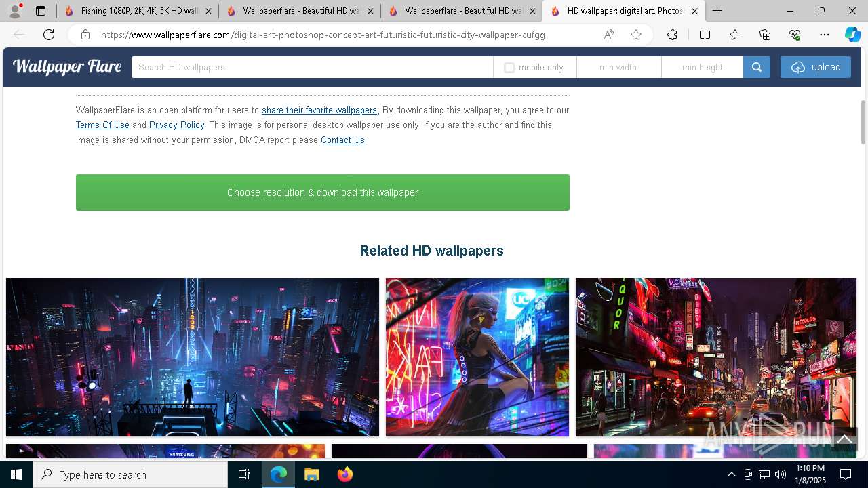Open the neon street night wallpaper thumbnail

(x=716, y=357)
